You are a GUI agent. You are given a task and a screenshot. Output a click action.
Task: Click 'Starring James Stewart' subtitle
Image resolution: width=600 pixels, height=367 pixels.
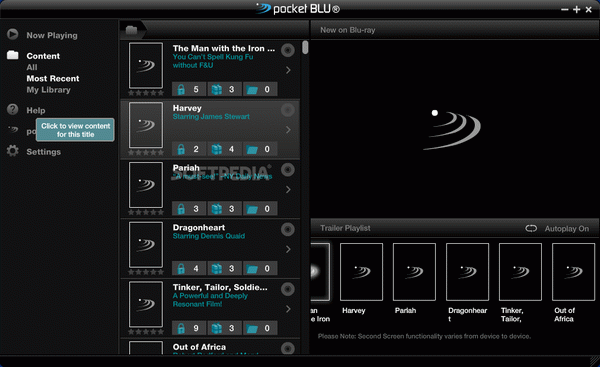(x=211, y=117)
